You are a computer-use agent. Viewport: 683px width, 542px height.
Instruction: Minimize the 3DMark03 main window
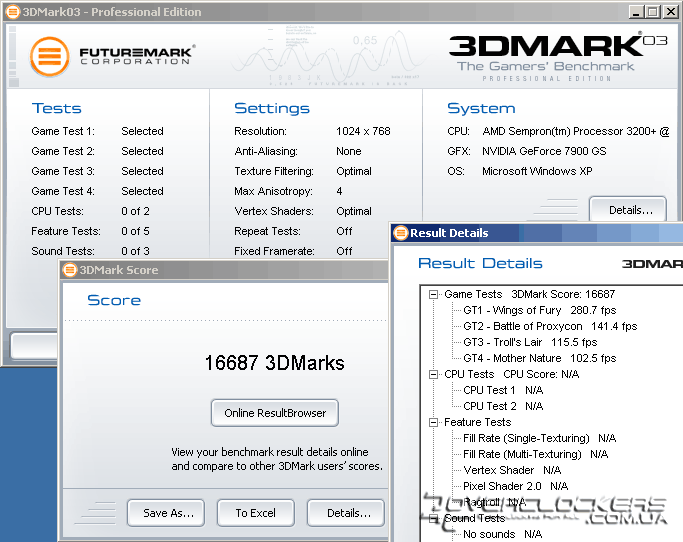(636, 12)
